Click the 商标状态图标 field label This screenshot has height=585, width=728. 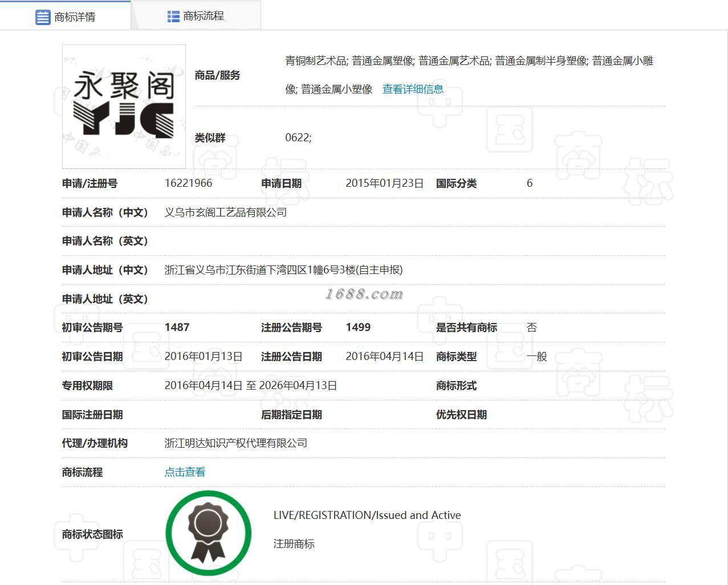92,534
